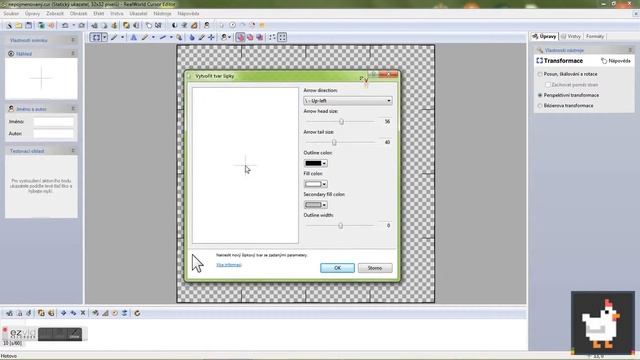Switch to the Úpravy tab
The width and height of the screenshot is (640, 360).
point(544,36)
